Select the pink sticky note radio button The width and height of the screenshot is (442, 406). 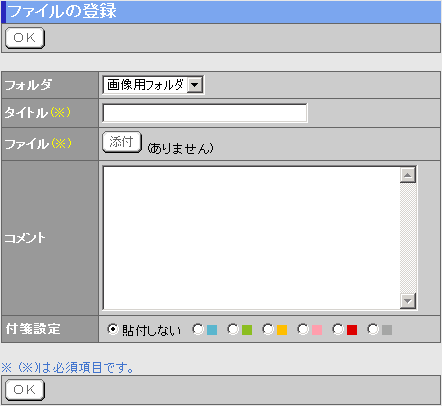(x=303, y=329)
